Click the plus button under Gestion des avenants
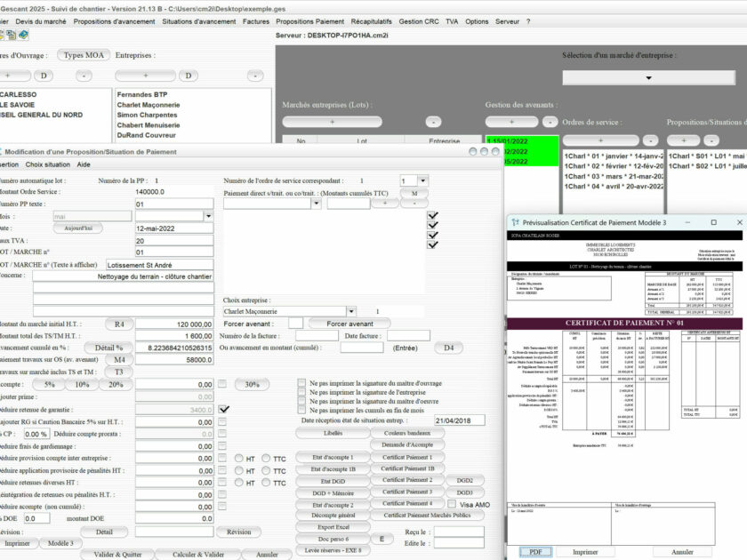 pos(511,121)
